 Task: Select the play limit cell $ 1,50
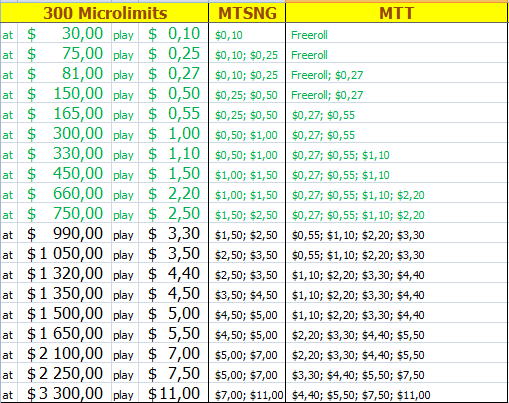click(173, 173)
